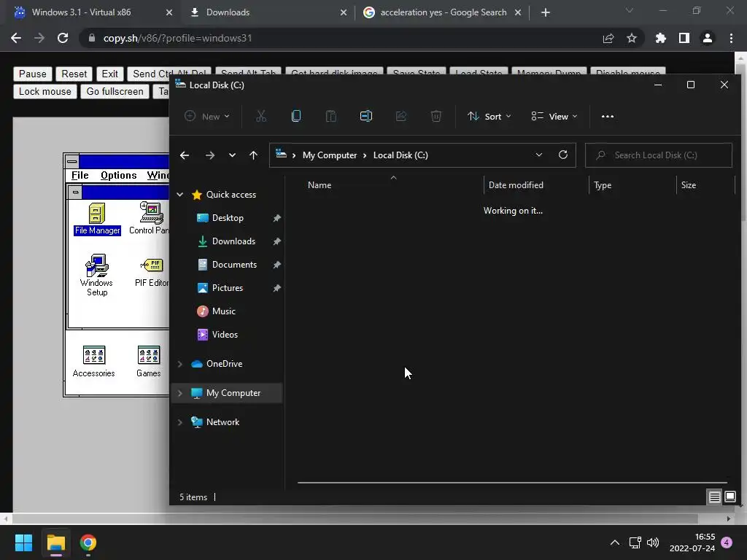Expand address bar history dropdown

click(x=539, y=155)
